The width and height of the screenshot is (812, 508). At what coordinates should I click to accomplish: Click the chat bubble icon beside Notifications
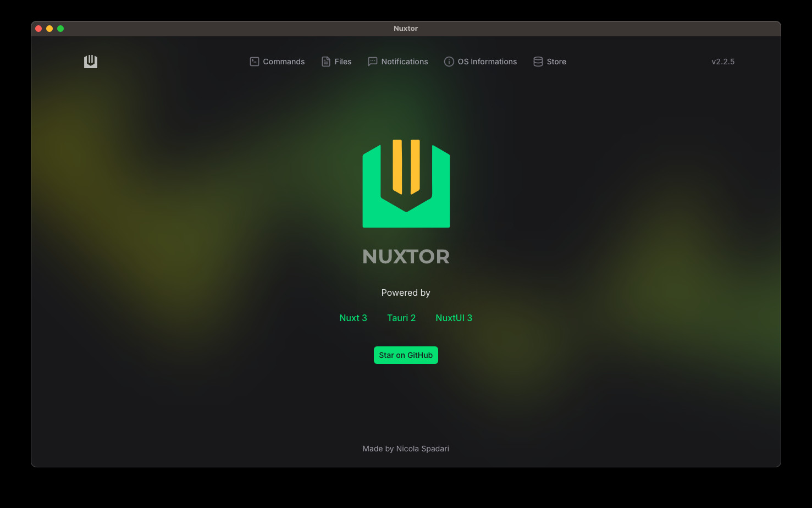373,62
